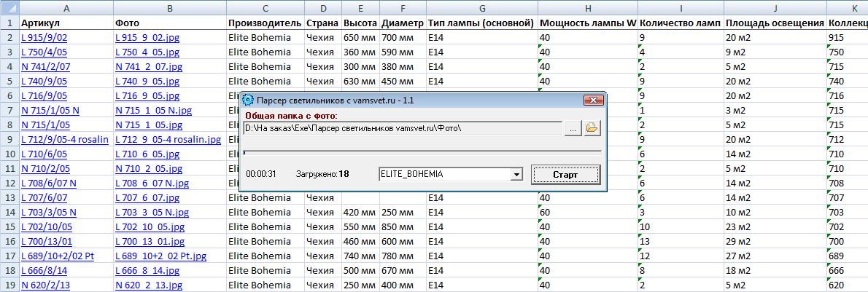
Task: Click the Select All corner of the sheet
Action: pos(9,8)
